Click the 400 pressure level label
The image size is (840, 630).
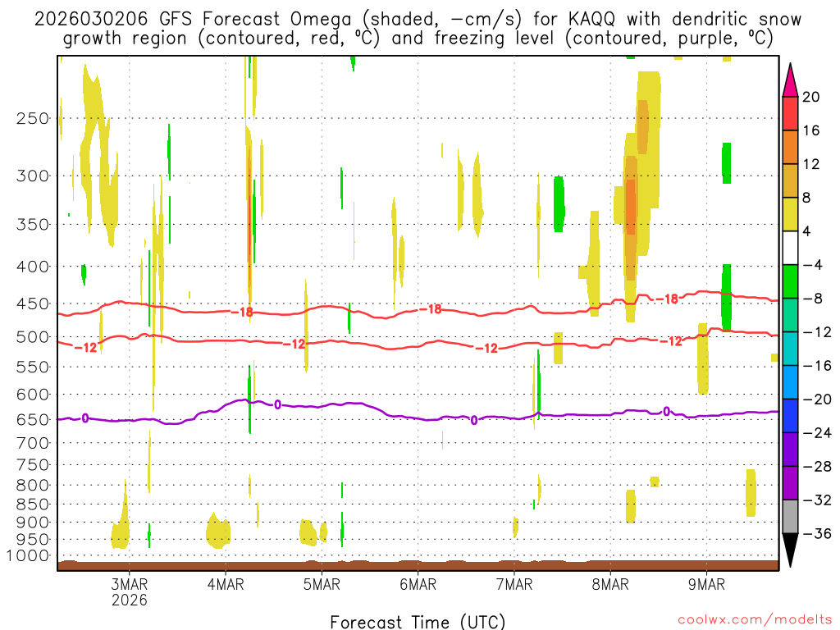33,267
